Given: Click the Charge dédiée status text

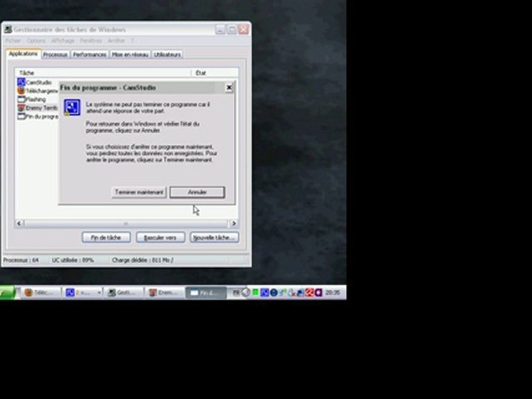Looking at the screenshot, I should tap(142, 260).
